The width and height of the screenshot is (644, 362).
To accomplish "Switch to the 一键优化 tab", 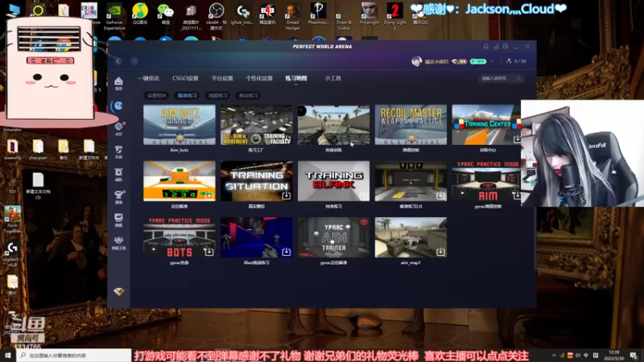I will pos(149,78).
